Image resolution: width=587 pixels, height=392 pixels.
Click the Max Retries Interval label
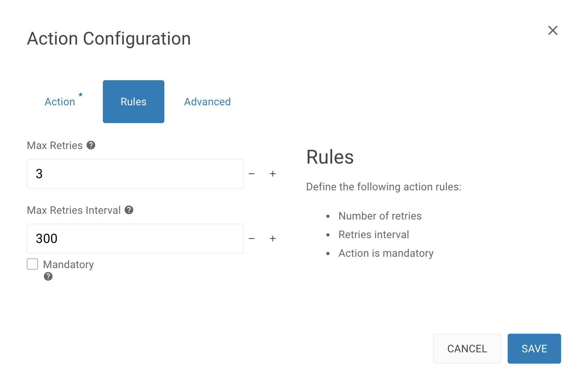click(x=74, y=210)
